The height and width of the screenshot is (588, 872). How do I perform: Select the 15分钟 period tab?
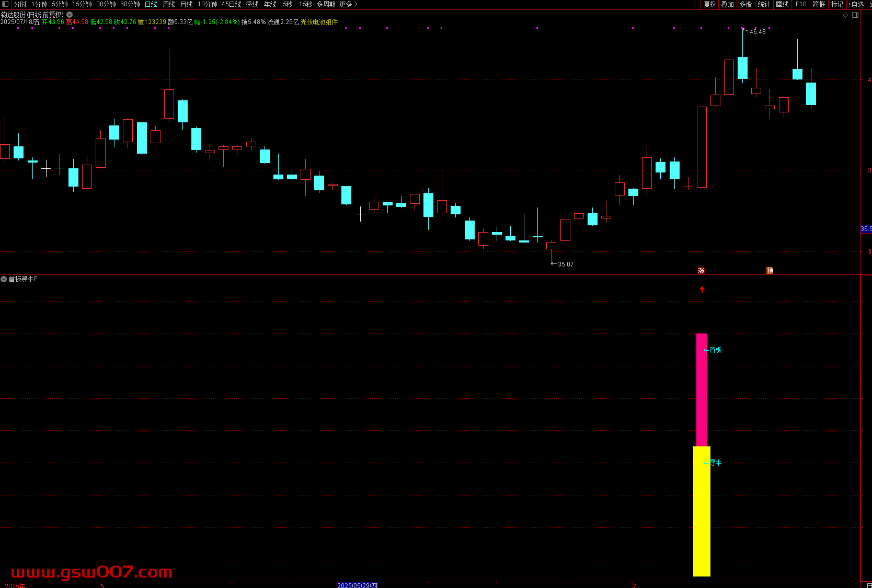[82, 4]
